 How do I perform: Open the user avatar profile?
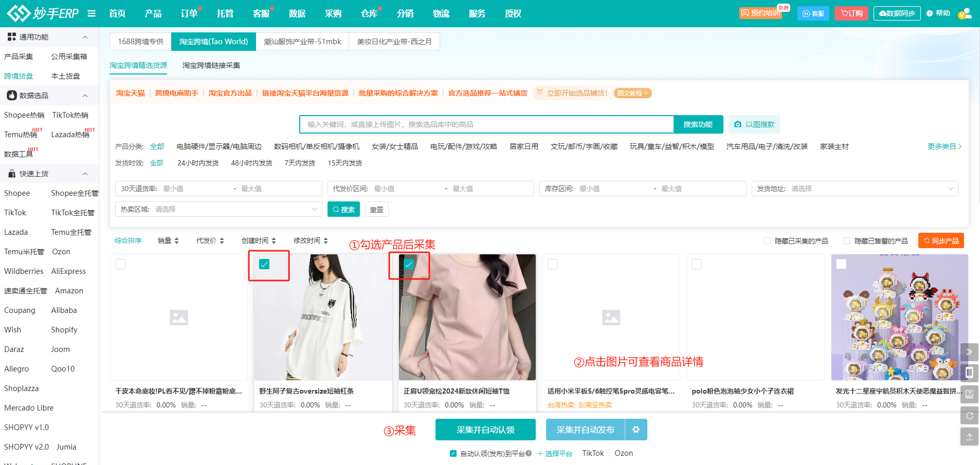pos(965,13)
